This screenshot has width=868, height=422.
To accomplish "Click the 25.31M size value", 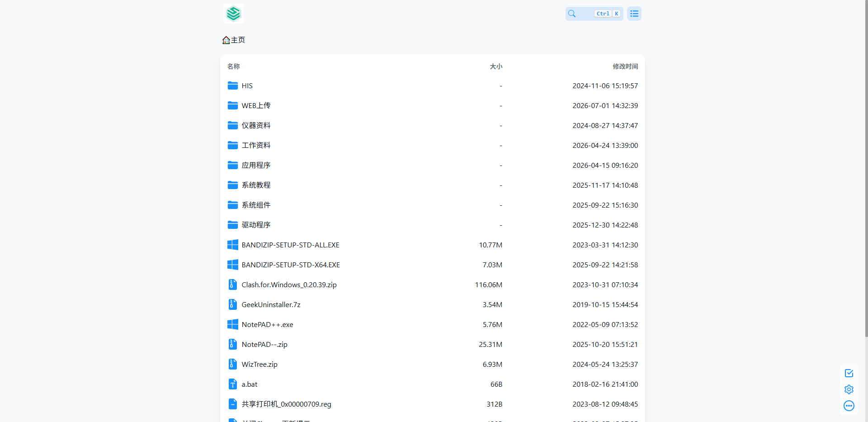I will coord(491,345).
